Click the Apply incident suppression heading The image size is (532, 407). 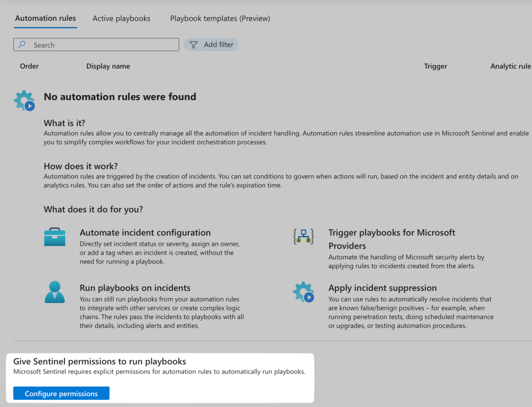[382, 288]
